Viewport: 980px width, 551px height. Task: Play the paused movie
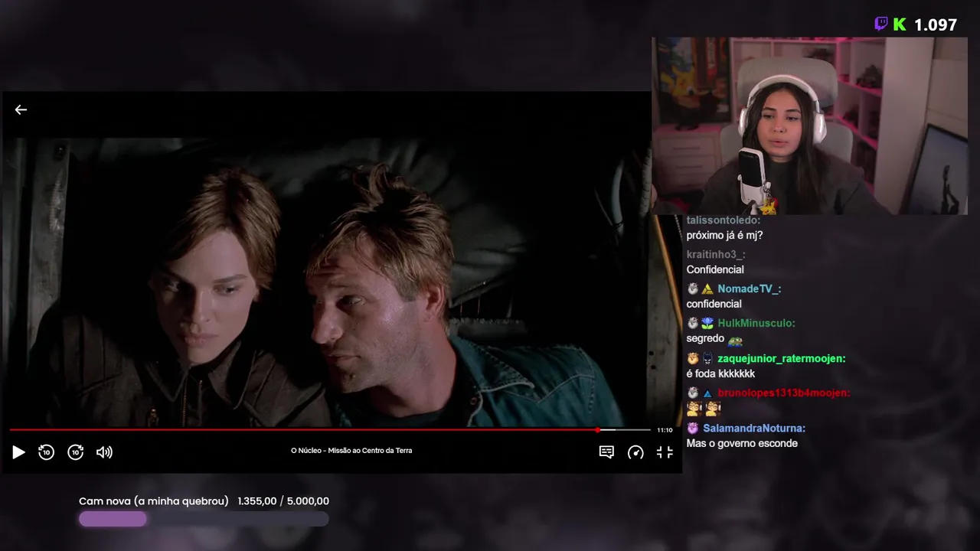tap(18, 452)
